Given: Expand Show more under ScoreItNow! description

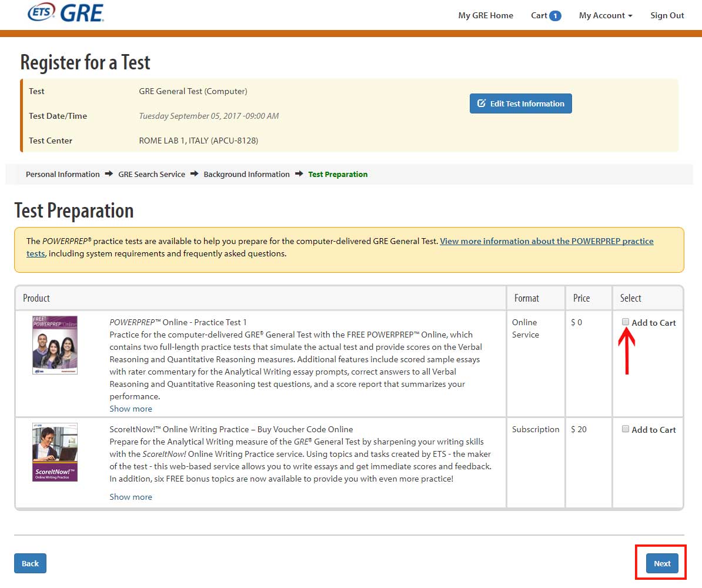Looking at the screenshot, I should coord(131,497).
